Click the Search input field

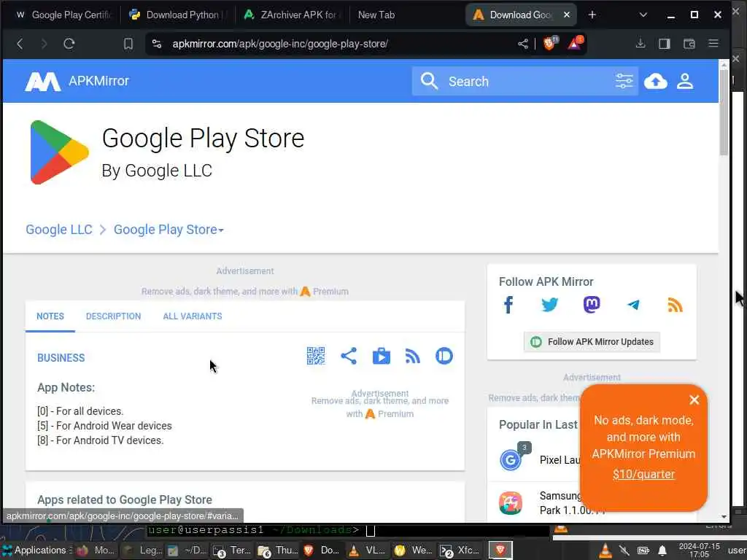(x=526, y=82)
